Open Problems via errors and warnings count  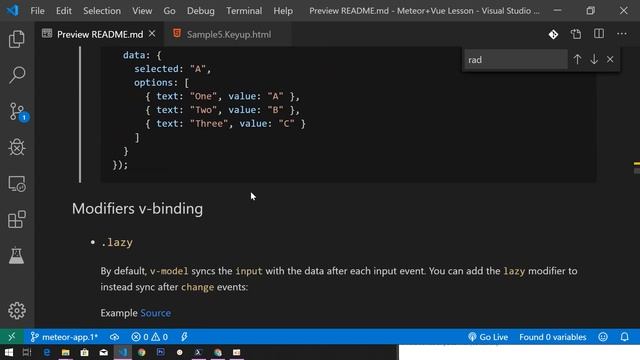coord(149,337)
